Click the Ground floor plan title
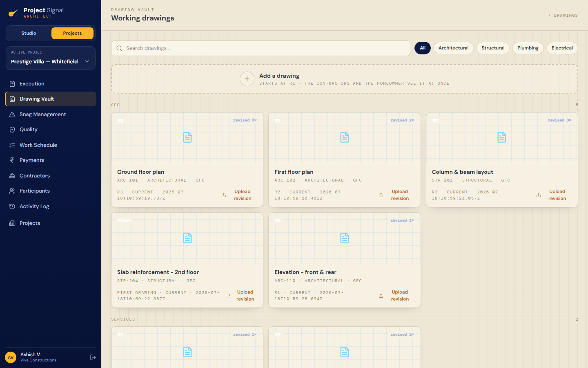The height and width of the screenshot is (368, 588). click(141, 172)
